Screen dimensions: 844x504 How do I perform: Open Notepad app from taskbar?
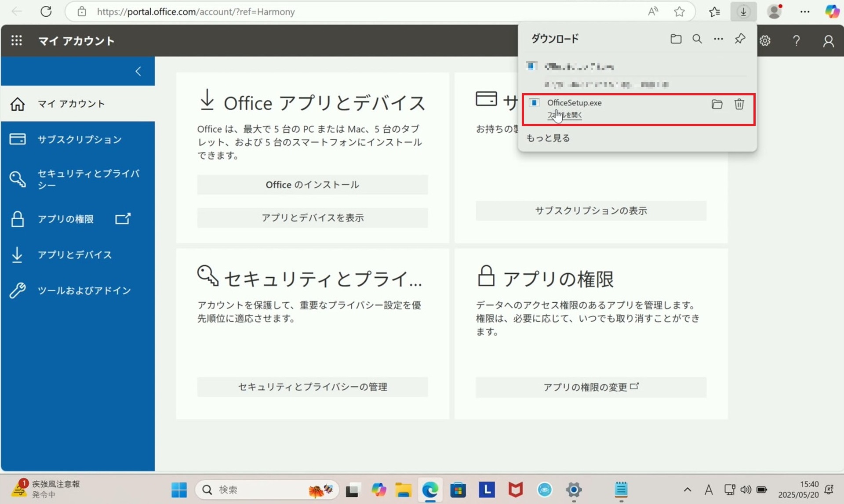621,489
